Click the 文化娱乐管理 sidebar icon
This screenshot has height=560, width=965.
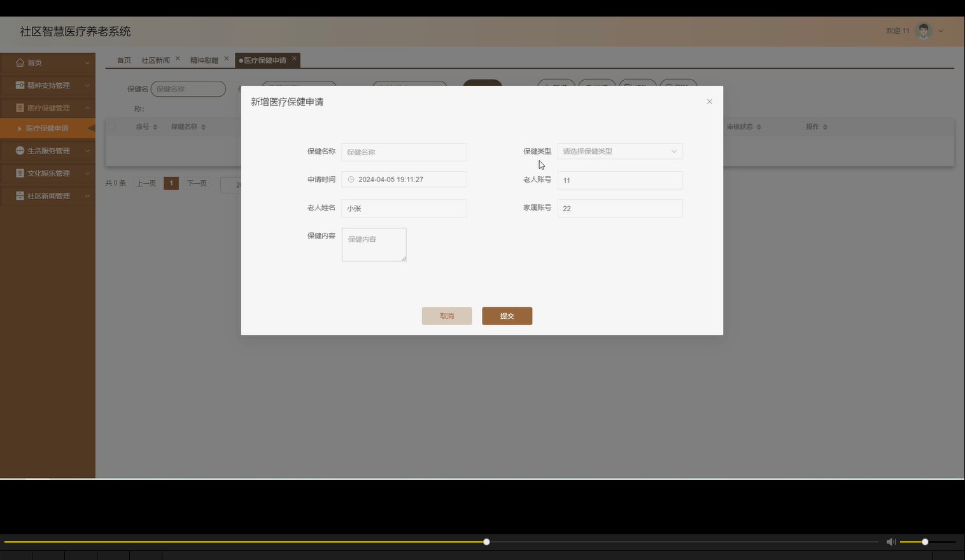point(20,173)
